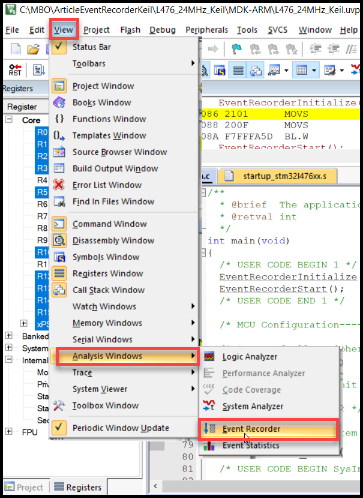This screenshot has width=363, height=498.
Task: Select Books Window menu entry
Action: pyautogui.click(x=123, y=102)
